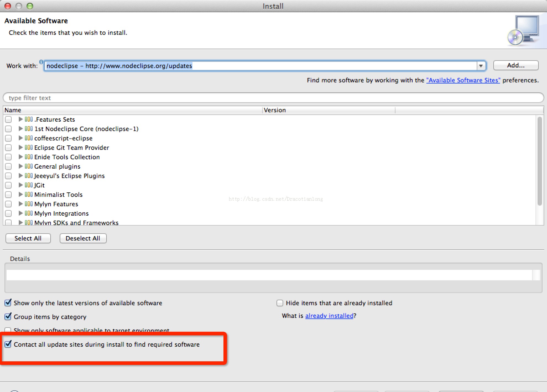Click the .Features Sets category icon
The image size is (547, 392).
pos(29,119)
